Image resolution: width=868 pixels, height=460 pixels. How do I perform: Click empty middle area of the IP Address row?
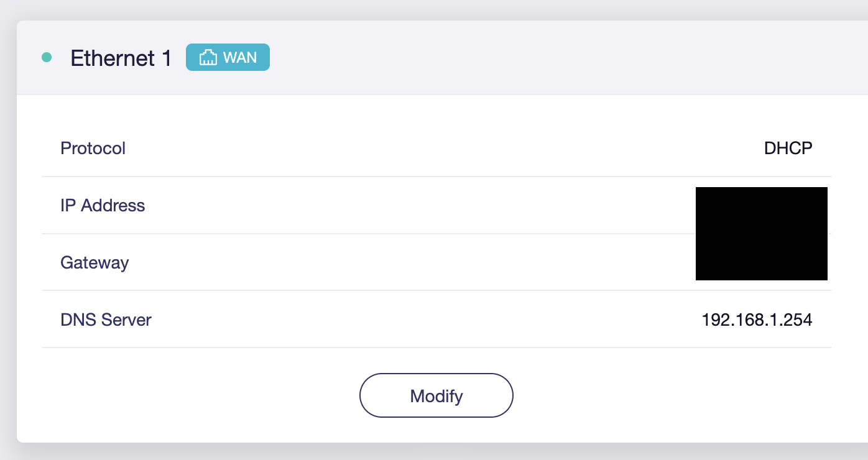click(435, 206)
